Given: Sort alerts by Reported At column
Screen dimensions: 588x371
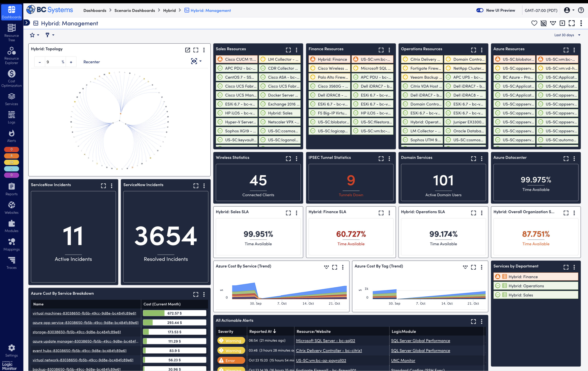Looking at the screenshot, I should tap(263, 331).
